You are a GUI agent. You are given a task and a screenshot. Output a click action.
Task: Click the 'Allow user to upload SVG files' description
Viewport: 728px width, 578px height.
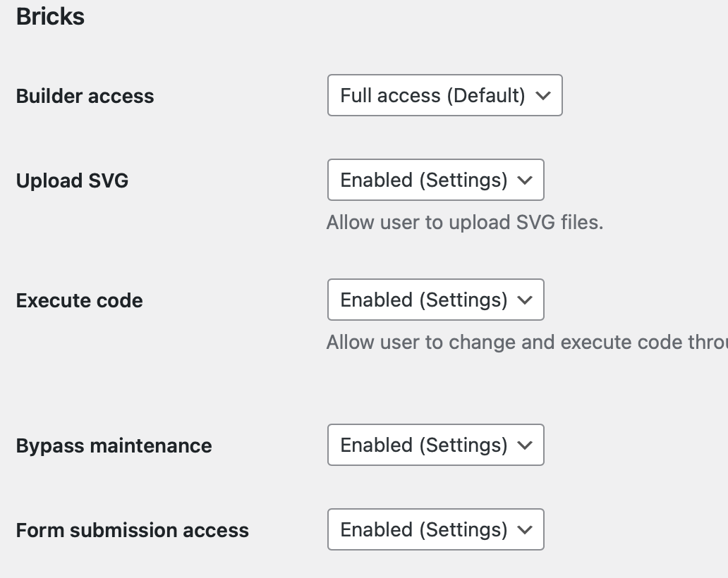coord(465,223)
